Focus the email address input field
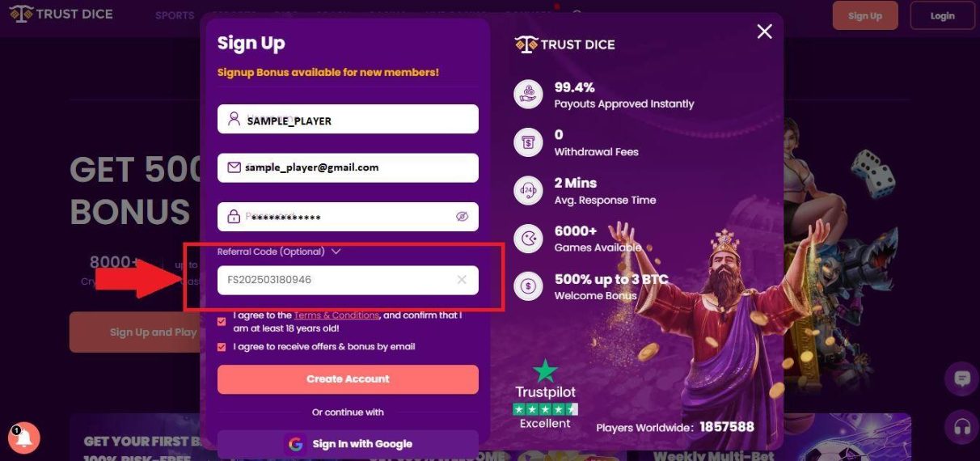This screenshot has width=980, height=461. (x=348, y=167)
